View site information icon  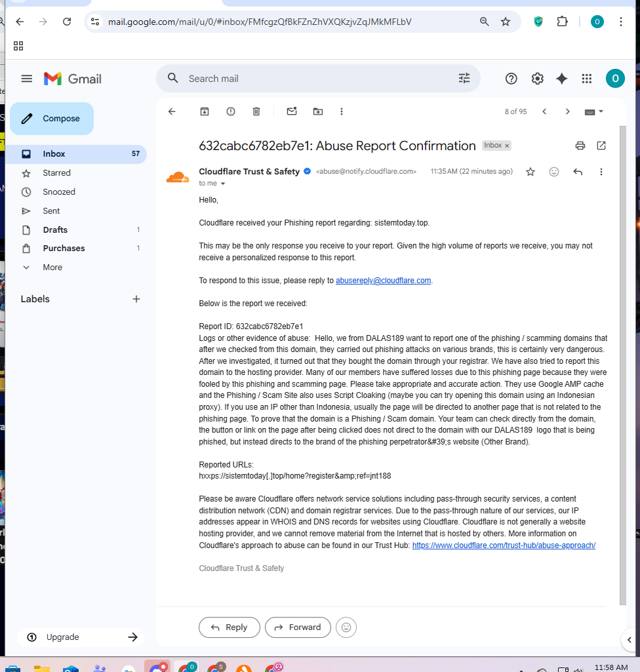[x=95, y=22]
